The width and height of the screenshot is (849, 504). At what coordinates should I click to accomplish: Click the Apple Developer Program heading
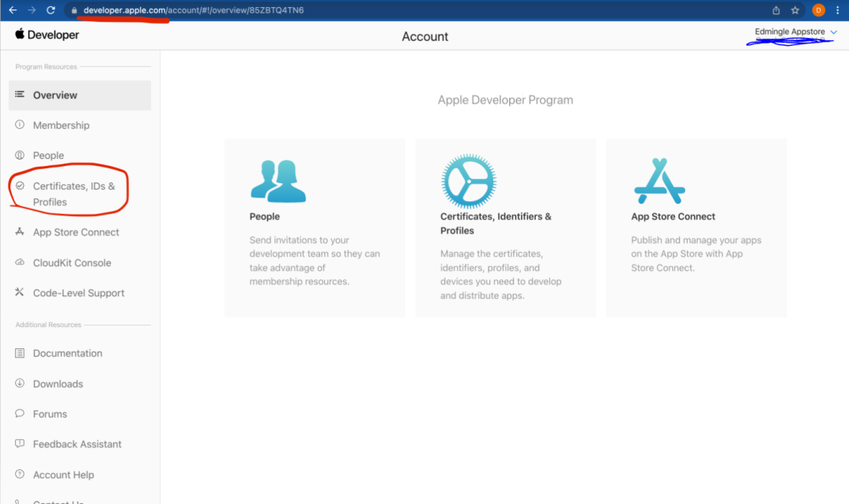coord(505,100)
